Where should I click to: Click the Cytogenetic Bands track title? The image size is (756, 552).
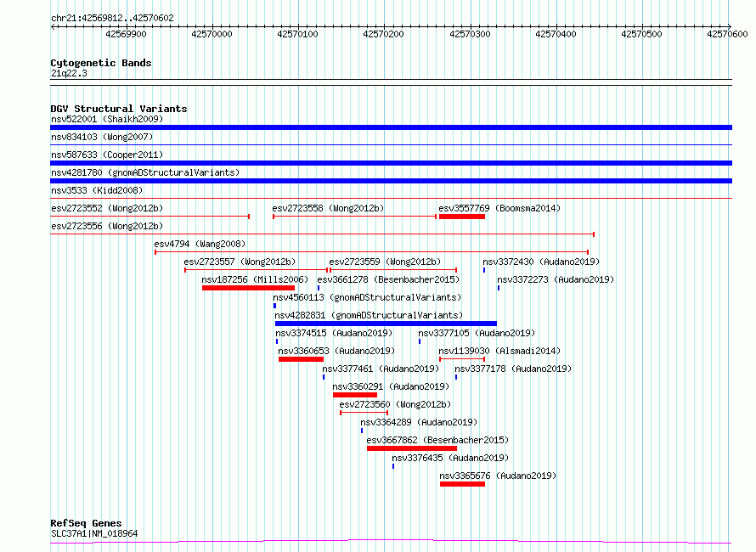(x=101, y=63)
